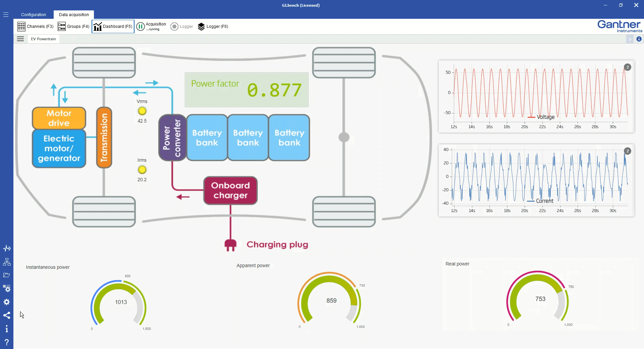Pause the running Acquisition
Image resolution: width=644 pixels, height=349 pixels.
pos(141,27)
